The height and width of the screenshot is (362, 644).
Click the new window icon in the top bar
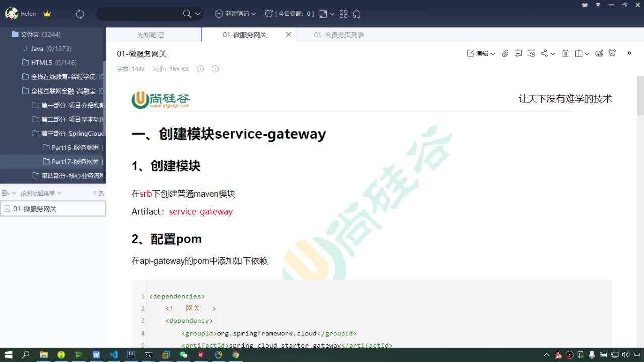click(x=323, y=14)
